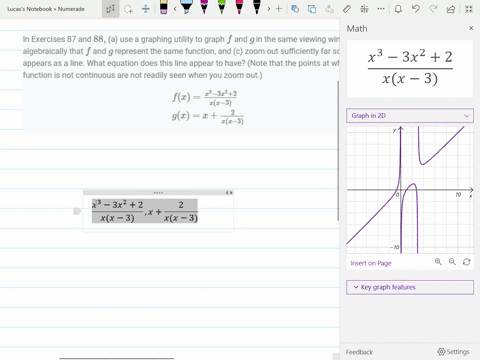This screenshot has width=480, height=360.
Task: Select the black pen
Action: coord(256,7)
